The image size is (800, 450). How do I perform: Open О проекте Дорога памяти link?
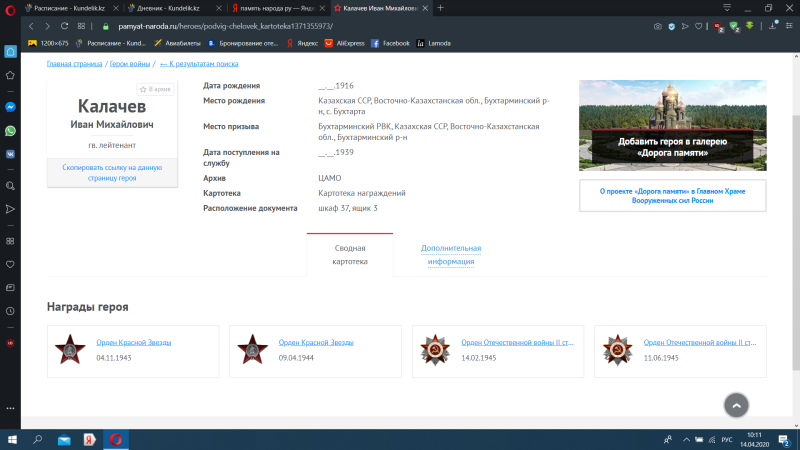(x=672, y=195)
